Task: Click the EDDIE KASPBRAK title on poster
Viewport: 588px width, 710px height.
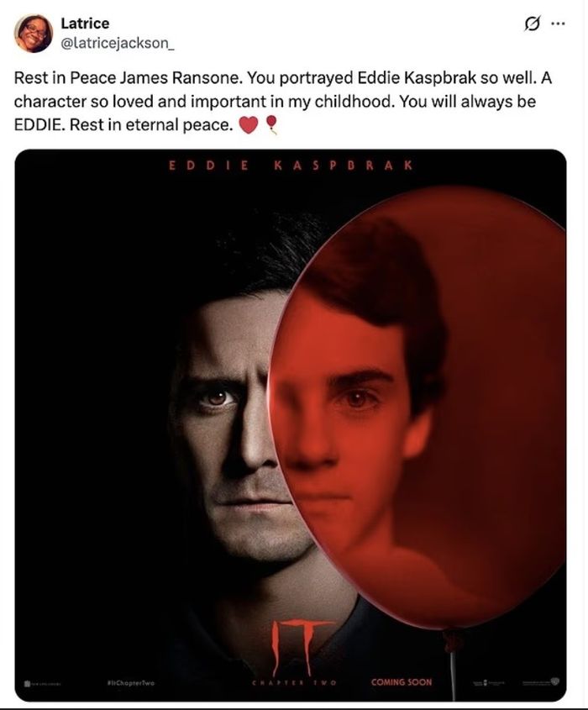Action: [x=291, y=166]
